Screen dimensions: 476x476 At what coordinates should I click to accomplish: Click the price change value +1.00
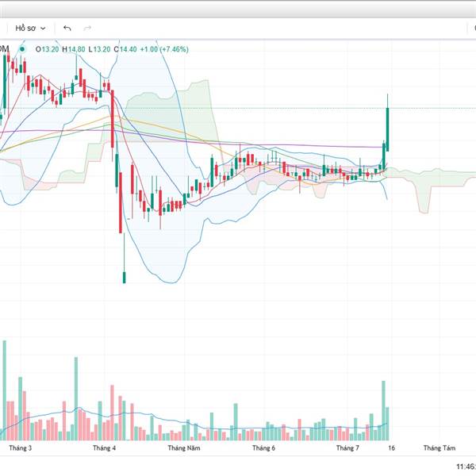click(x=149, y=49)
